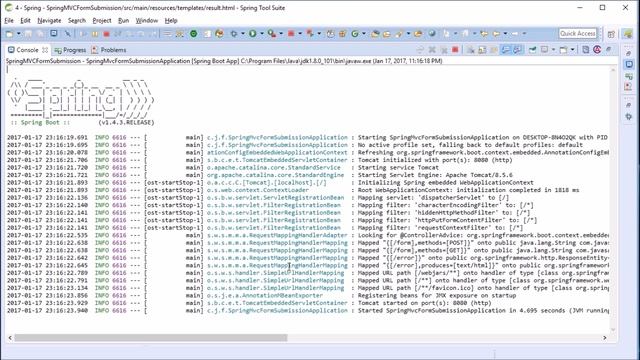Click the Open Perspective icon

point(611,34)
